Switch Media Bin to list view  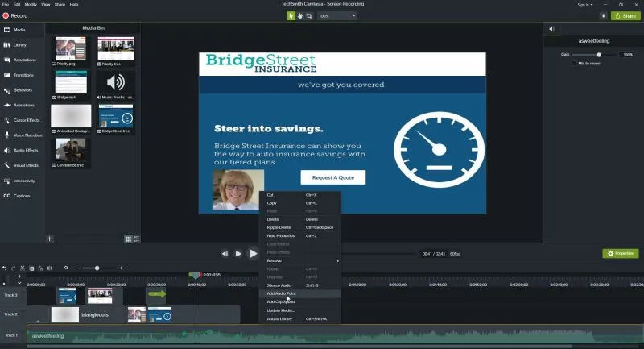pyautogui.click(x=137, y=239)
